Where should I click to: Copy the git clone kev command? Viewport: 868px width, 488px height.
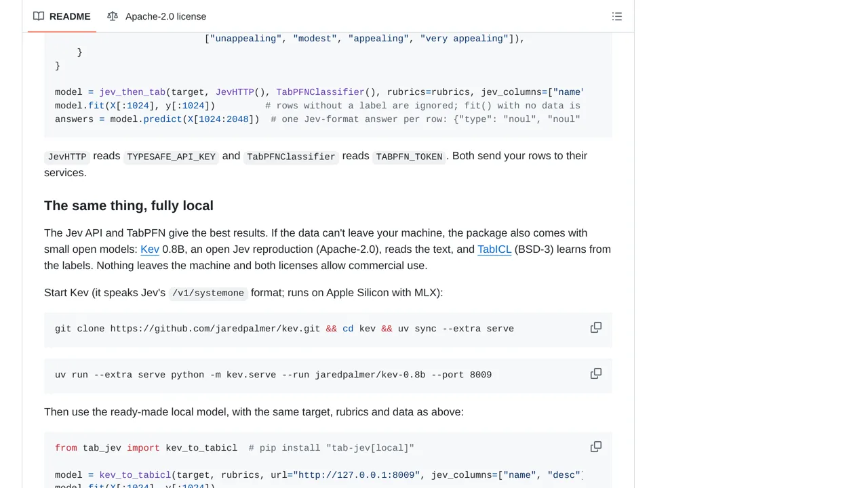(596, 328)
